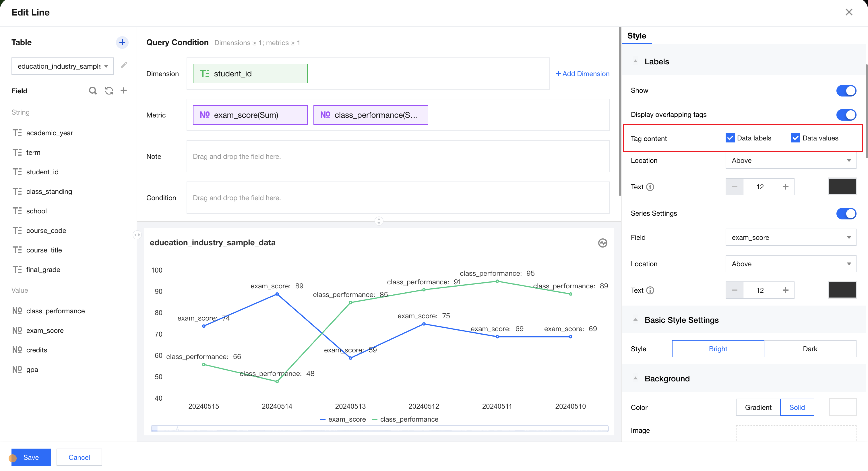
Task: Click the Add Dimension link
Action: point(583,74)
